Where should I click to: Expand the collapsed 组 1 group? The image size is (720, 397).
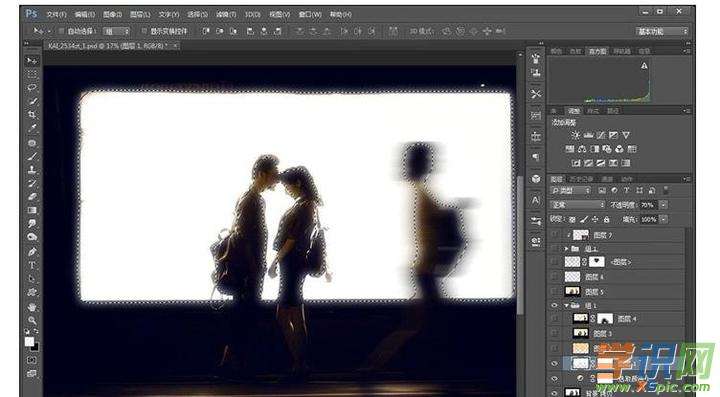566,248
